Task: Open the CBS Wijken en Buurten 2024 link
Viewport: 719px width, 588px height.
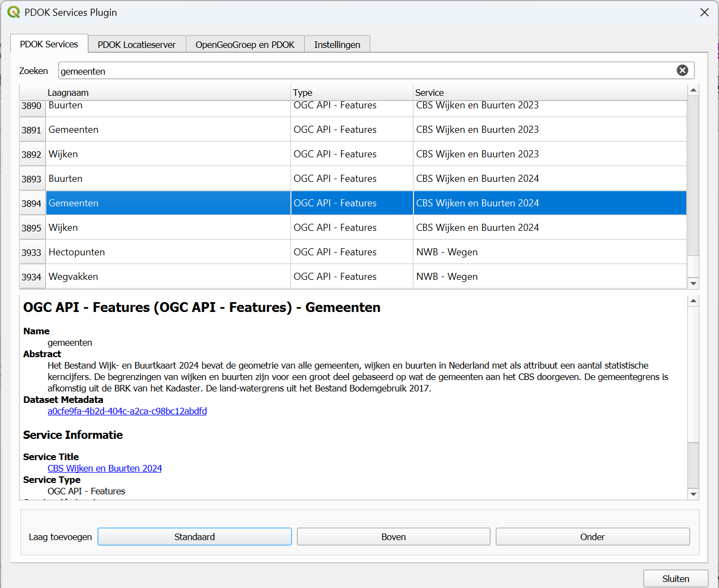Action: [105, 468]
